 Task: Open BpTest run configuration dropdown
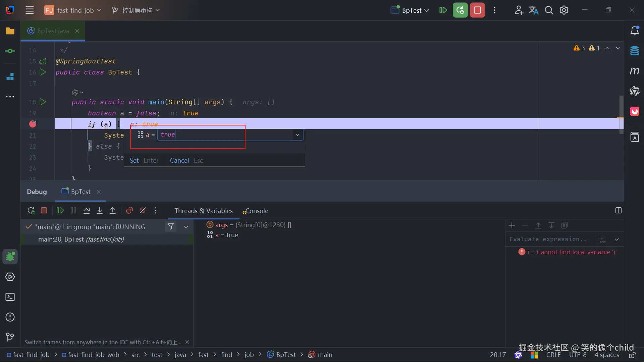410,10
